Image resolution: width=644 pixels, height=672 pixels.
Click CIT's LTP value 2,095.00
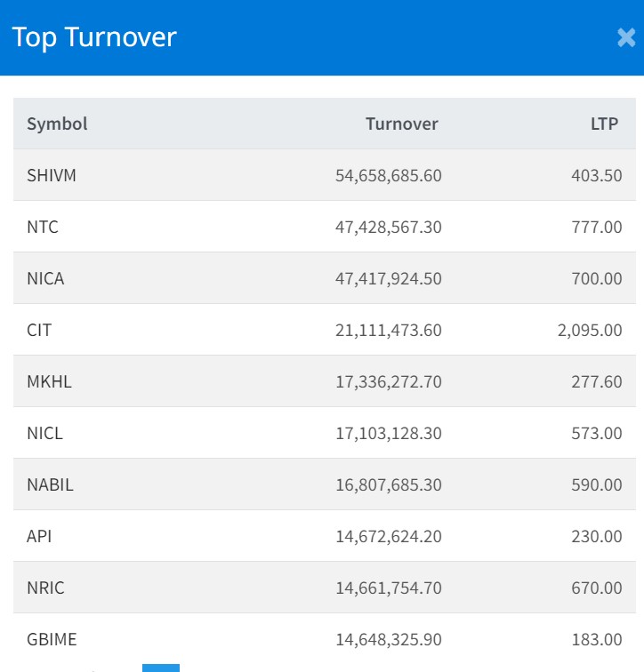[590, 330]
